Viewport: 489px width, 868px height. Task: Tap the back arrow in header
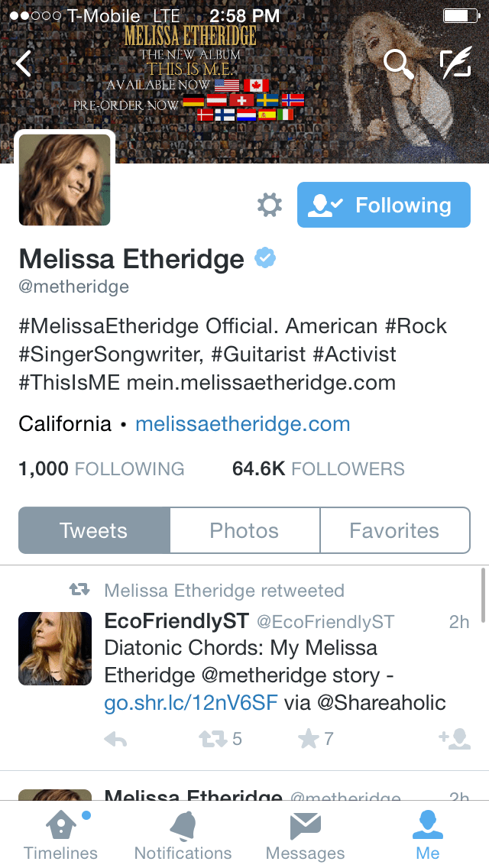point(23,63)
